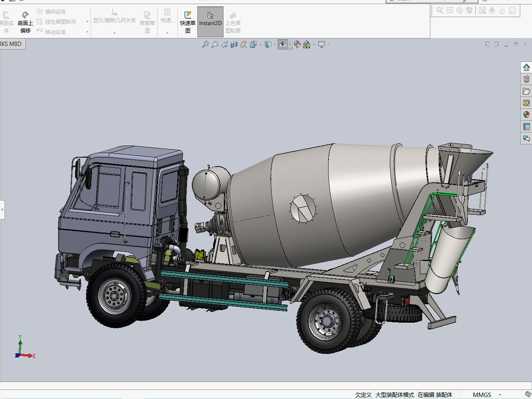The image size is (532, 399).
Task: Toggle the 快速草图 rapid sketch mode
Action: (188, 22)
